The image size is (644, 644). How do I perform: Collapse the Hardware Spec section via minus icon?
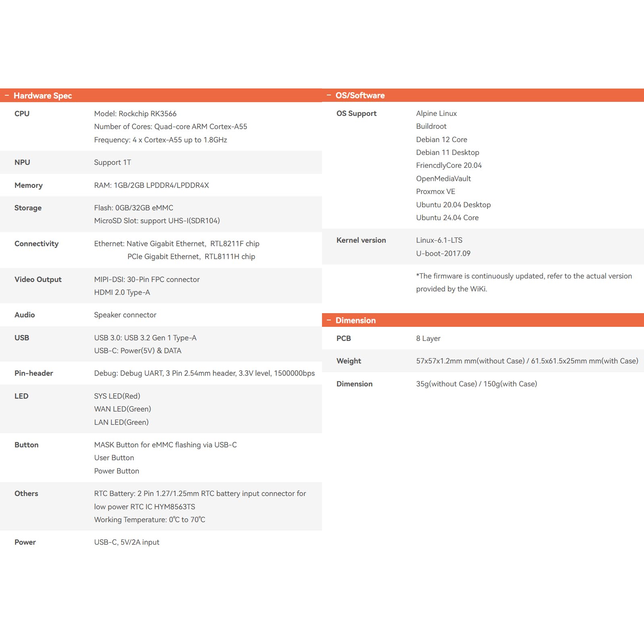click(7, 95)
